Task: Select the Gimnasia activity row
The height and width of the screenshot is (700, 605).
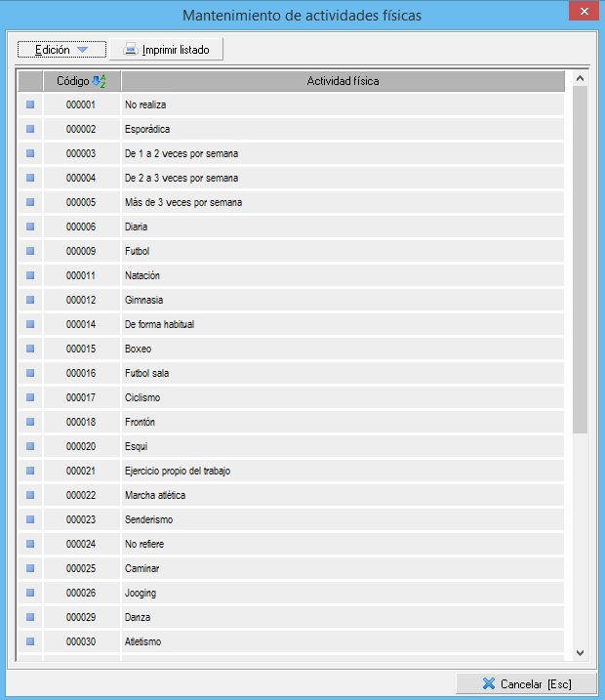Action: (342, 300)
